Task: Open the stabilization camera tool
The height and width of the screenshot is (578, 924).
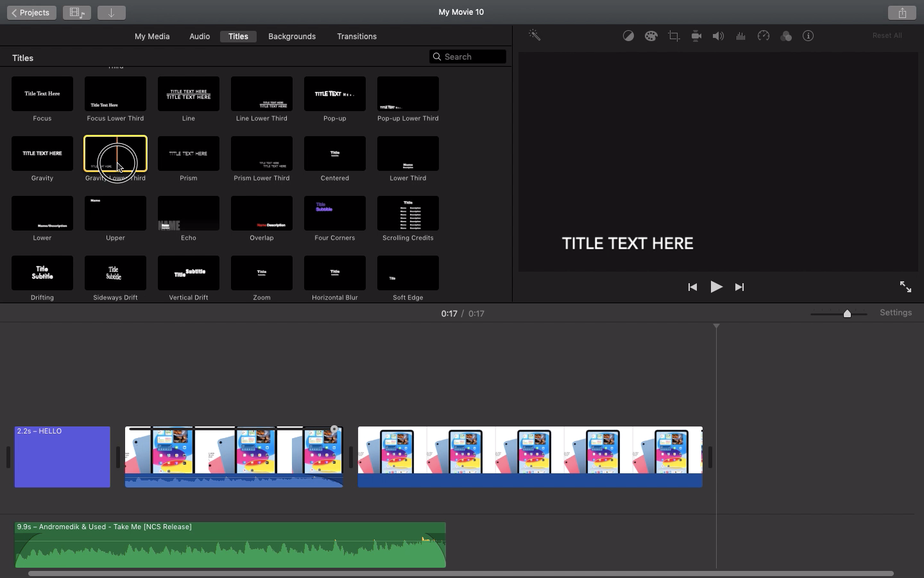Action: pyautogui.click(x=696, y=37)
